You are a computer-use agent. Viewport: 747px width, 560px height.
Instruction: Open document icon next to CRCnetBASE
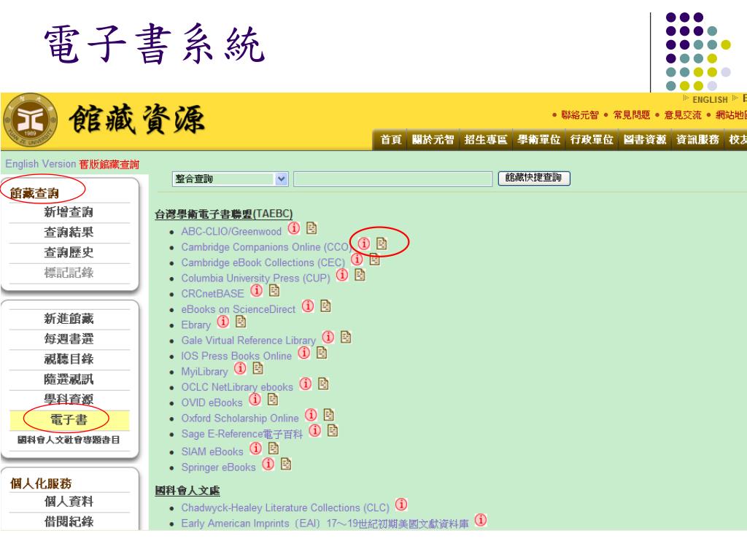tap(274, 290)
